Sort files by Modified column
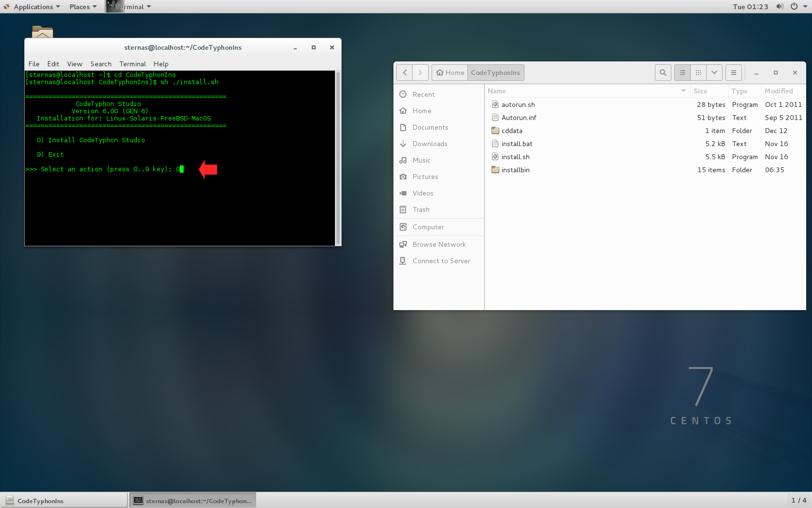 click(x=783, y=91)
